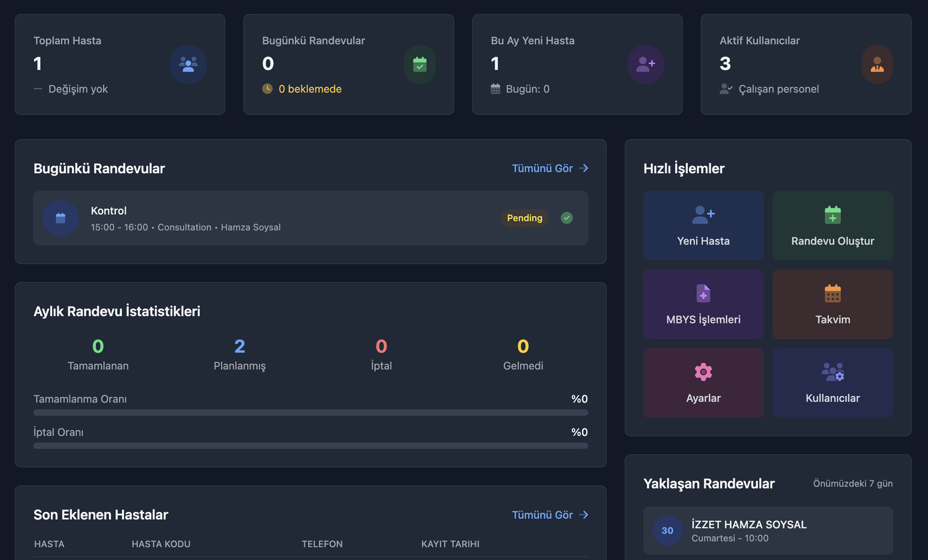The image size is (928, 560).
Task: Click the HASTA KODU column header
Action: tap(161, 544)
